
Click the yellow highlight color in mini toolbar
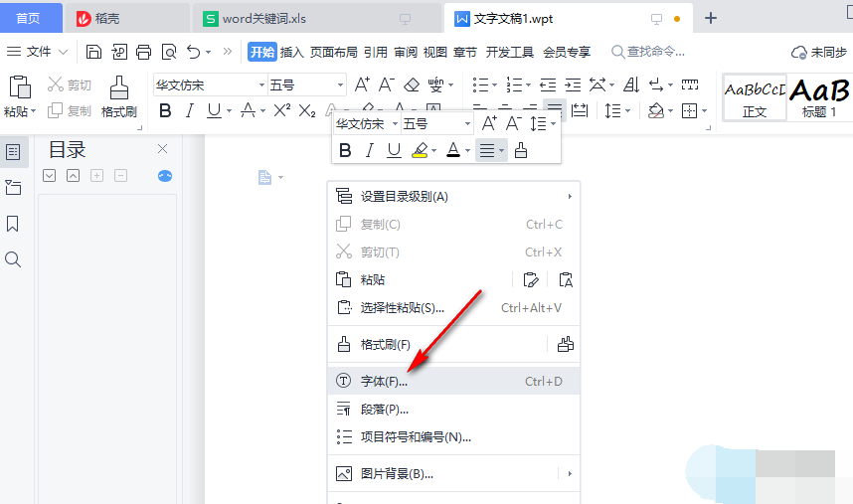pos(420,150)
